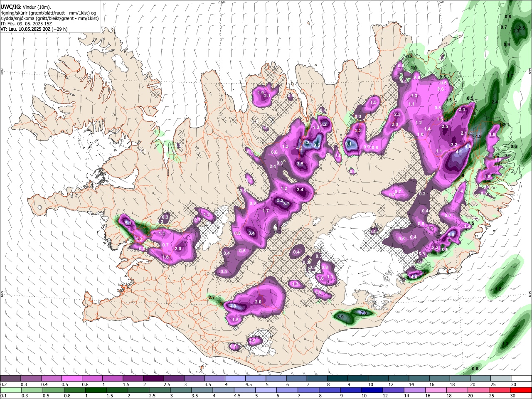Click the '4.6' value on southeast coast
Screen dimensions: 532x399
pos(414,276)
